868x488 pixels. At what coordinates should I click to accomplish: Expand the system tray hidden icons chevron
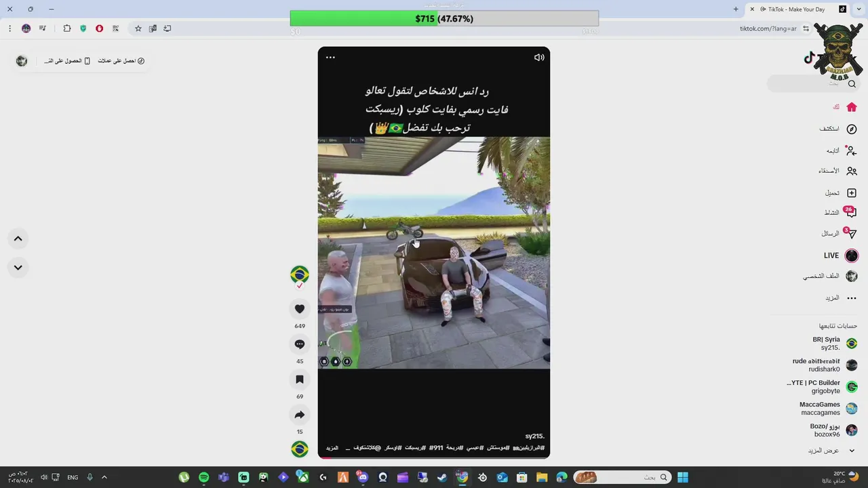tap(104, 478)
